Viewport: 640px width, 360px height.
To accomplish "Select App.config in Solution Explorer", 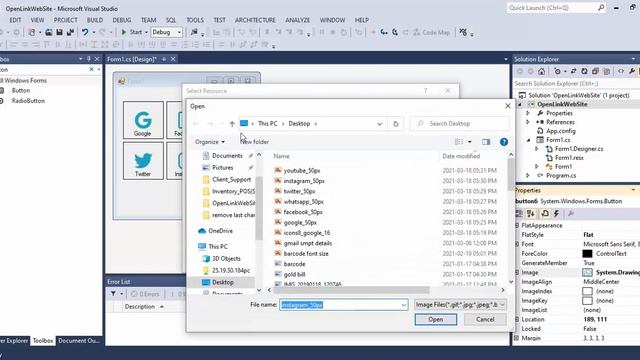I will (x=561, y=131).
